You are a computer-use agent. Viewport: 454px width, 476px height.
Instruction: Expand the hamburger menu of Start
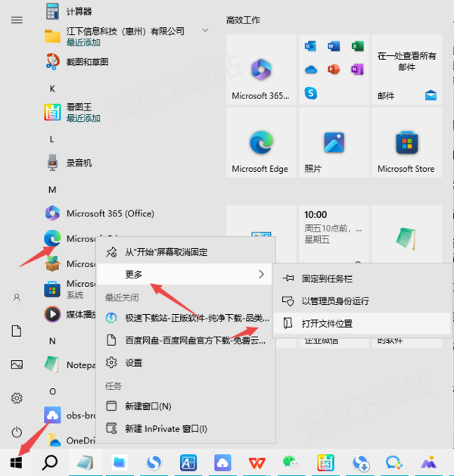point(17,20)
